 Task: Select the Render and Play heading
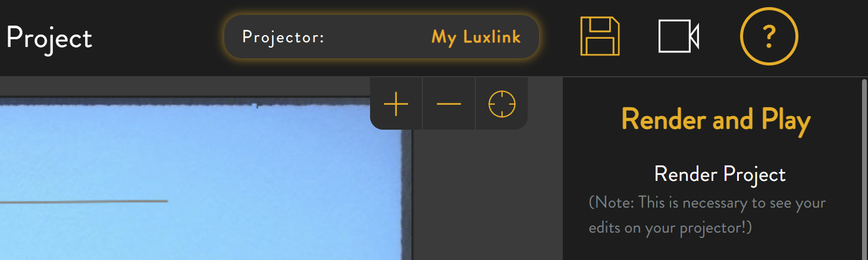click(x=716, y=120)
